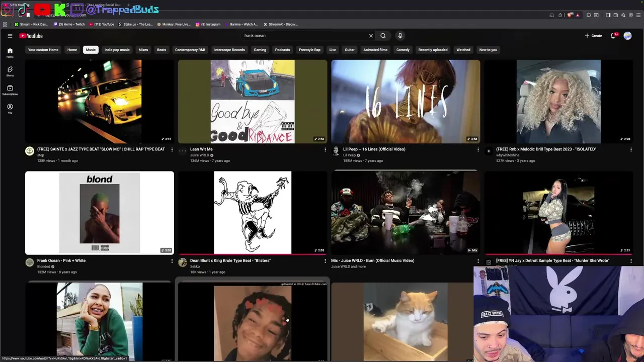Screen dimensions: 644x362
Task: Open the Sekko channel avatar under Blisters
Action: pyautogui.click(x=183, y=262)
